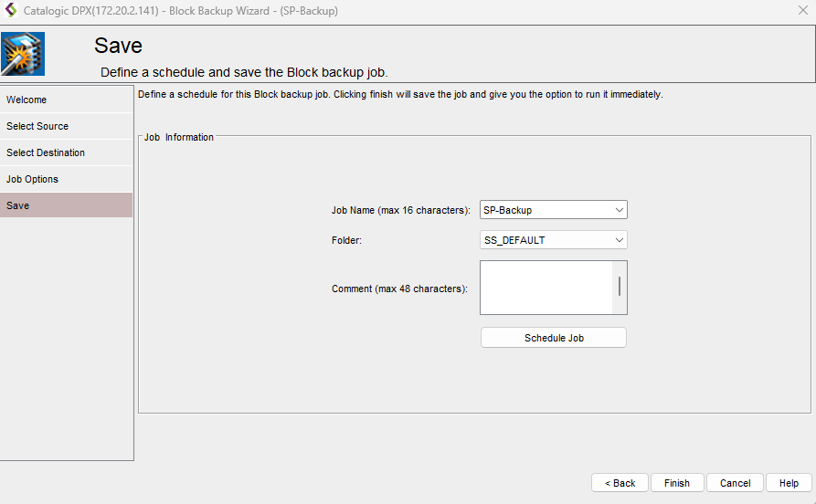Close the Block Backup Wizard window
816x504 pixels.
tap(802, 10)
